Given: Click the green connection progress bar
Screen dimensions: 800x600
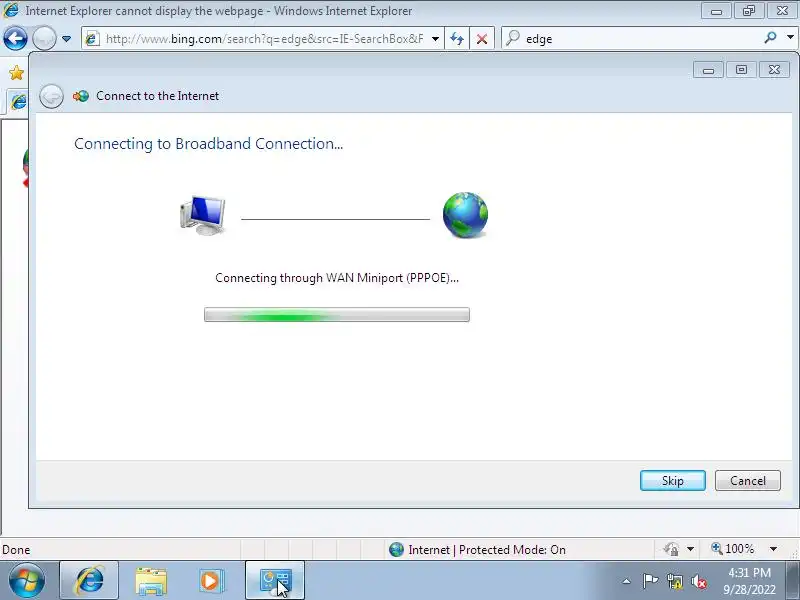Looking at the screenshot, I should [x=337, y=315].
